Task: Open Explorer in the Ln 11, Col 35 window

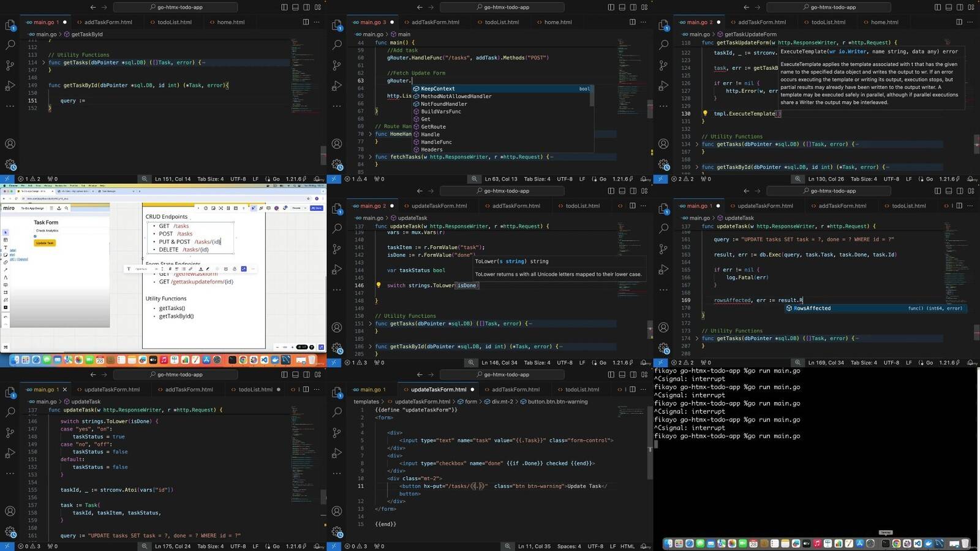Action: tap(337, 393)
